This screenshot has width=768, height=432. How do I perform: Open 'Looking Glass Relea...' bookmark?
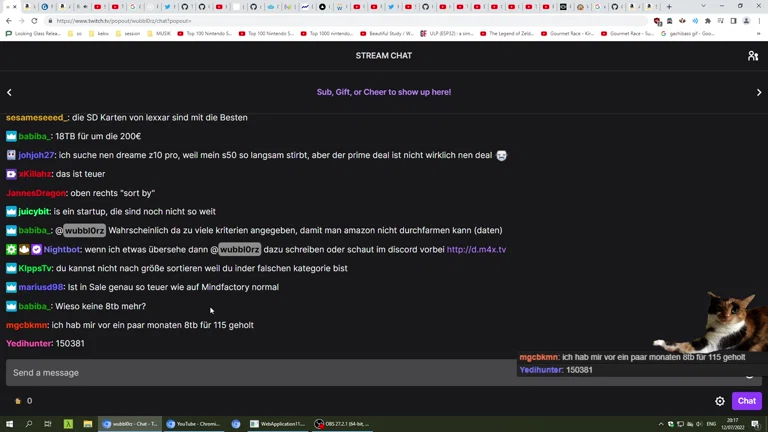[33, 34]
